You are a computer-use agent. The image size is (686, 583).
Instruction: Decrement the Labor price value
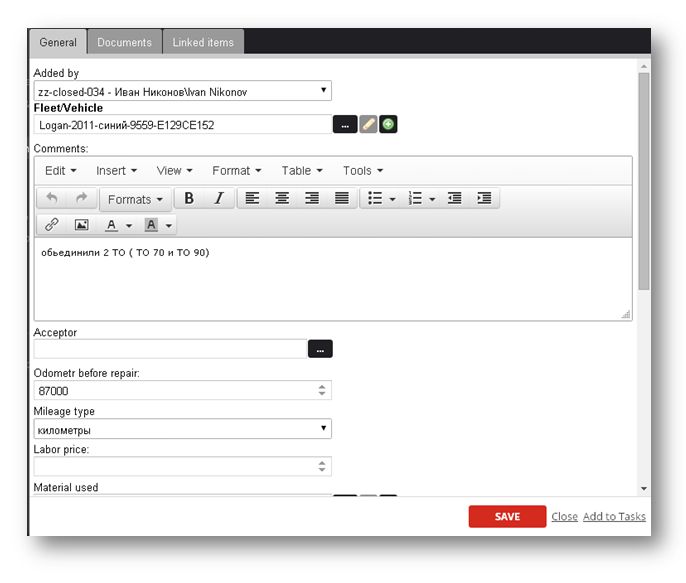(x=322, y=470)
